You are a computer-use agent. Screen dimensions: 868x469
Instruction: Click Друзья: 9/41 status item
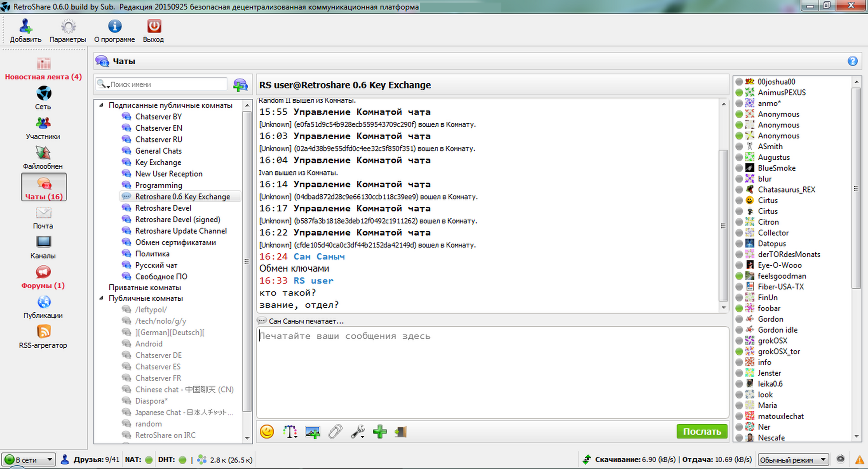click(90, 460)
